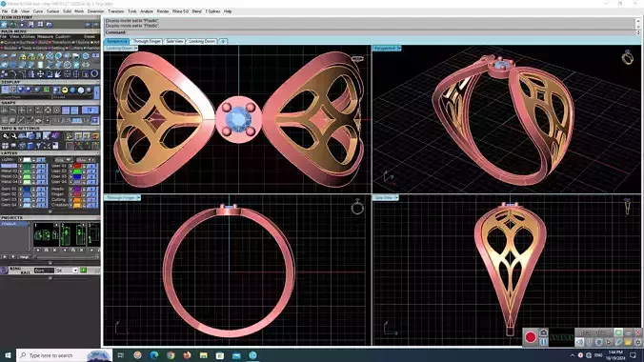Click the first icon in Icon History

[4, 25]
